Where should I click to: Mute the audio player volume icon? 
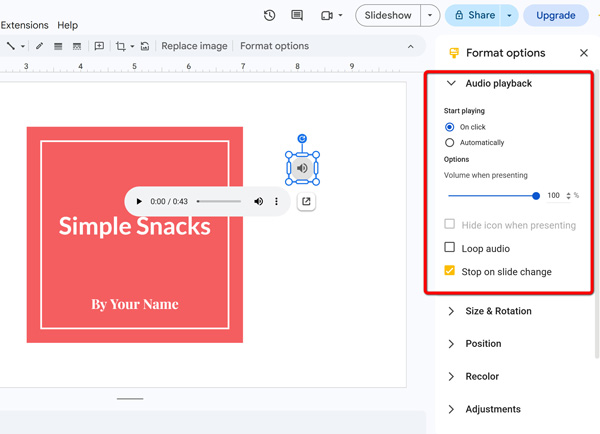259,201
